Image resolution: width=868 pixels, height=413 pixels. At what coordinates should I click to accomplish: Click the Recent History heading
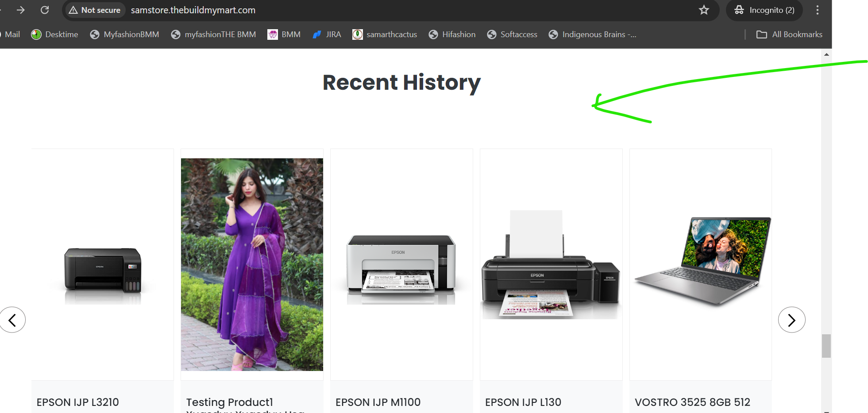[401, 83]
